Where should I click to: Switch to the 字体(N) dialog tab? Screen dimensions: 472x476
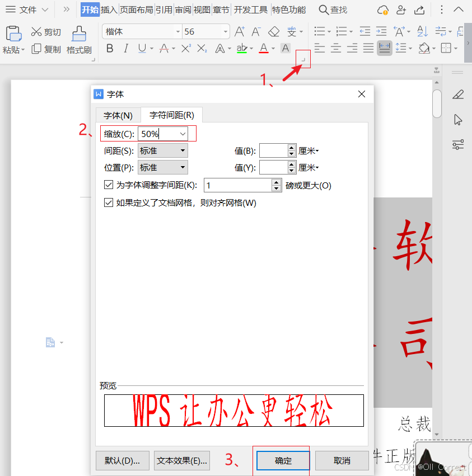coord(118,115)
